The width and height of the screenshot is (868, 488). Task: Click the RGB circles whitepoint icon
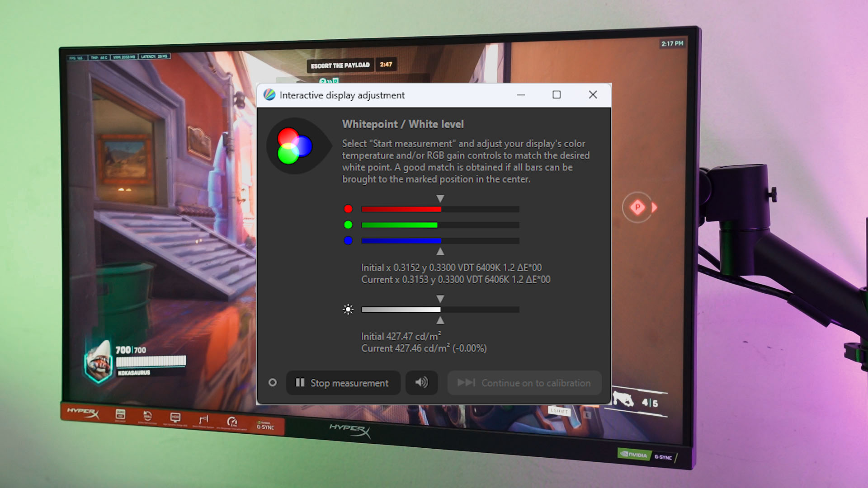click(x=294, y=146)
